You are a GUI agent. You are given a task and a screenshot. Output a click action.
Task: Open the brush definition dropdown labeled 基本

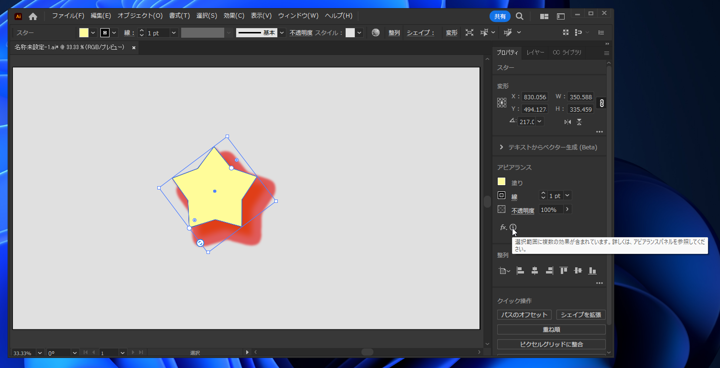pos(282,33)
